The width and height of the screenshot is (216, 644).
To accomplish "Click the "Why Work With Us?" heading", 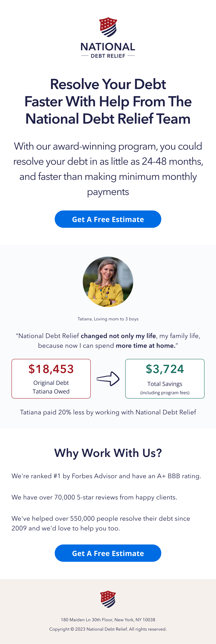I will pos(108,453).
